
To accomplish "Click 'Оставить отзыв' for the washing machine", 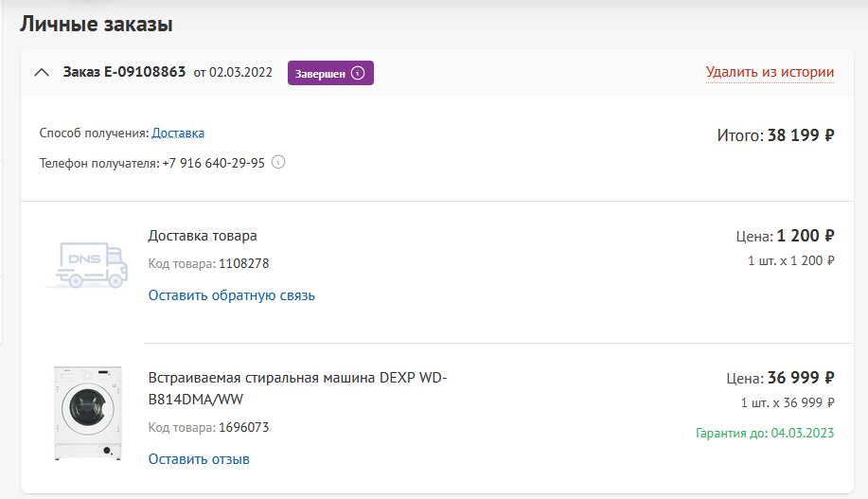I will pyautogui.click(x=199, y=459).
